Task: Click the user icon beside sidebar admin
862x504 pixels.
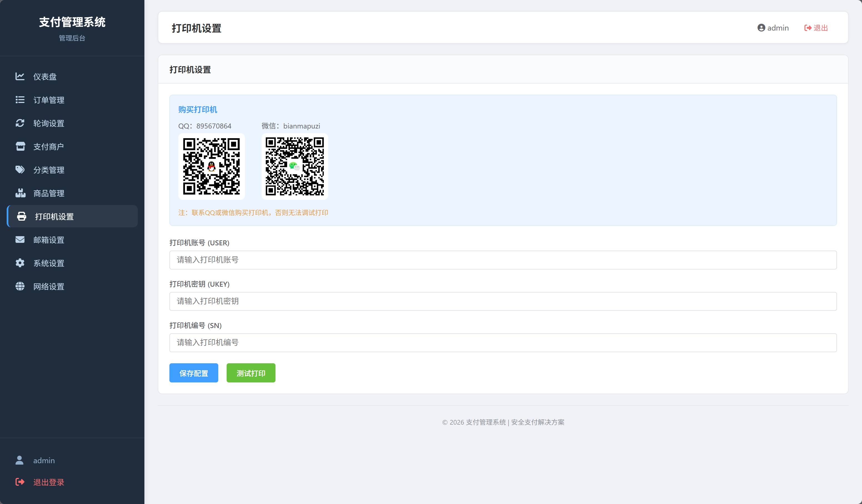Action: [x=19, y=460]
